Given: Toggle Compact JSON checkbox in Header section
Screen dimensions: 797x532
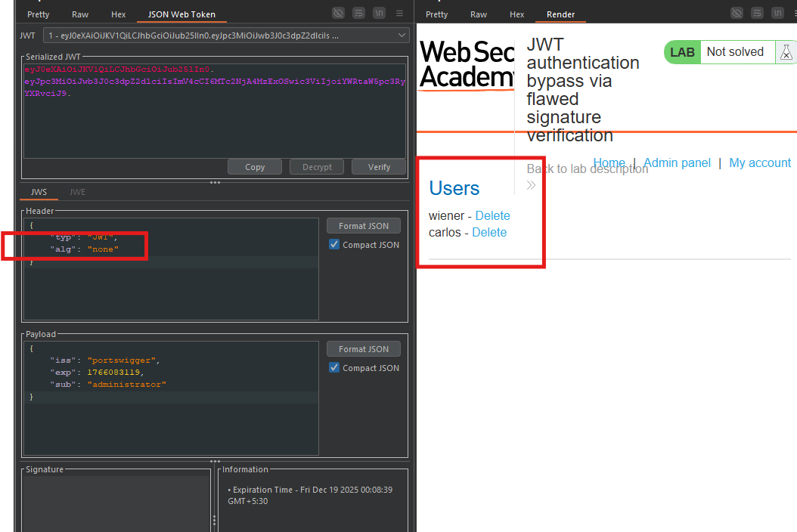Looking at the screenshot, I should pyautogui.click(x=334, y=244).
